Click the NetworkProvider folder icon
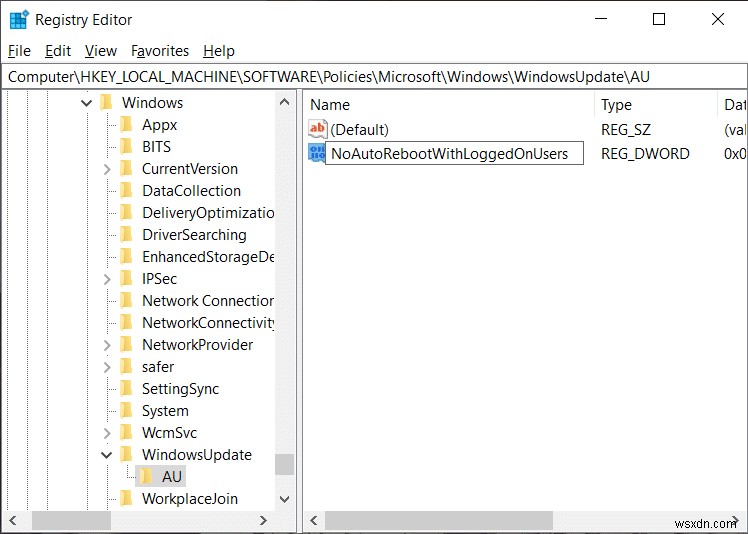Image resolution: width=748 pixels, height=534 pixels. [x=126, y=345]
